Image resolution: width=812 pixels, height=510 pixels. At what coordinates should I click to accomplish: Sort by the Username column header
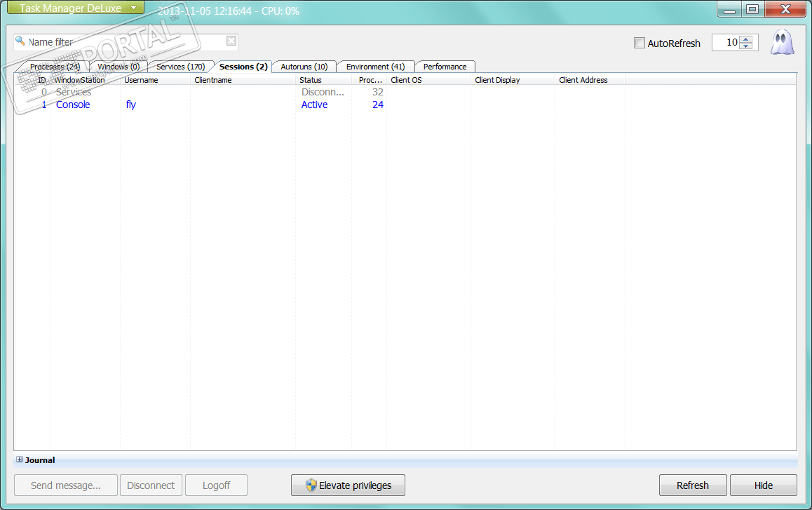click(156, 80)
